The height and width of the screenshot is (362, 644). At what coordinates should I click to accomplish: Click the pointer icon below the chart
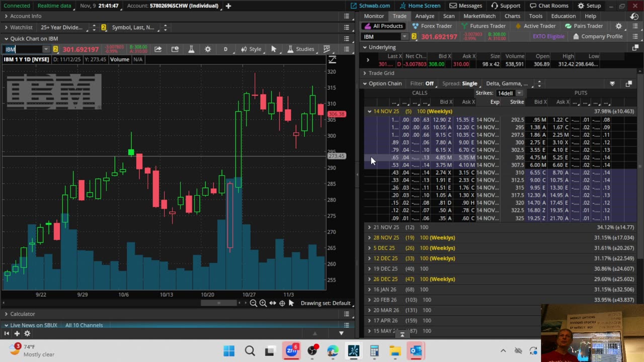(291, 303)
